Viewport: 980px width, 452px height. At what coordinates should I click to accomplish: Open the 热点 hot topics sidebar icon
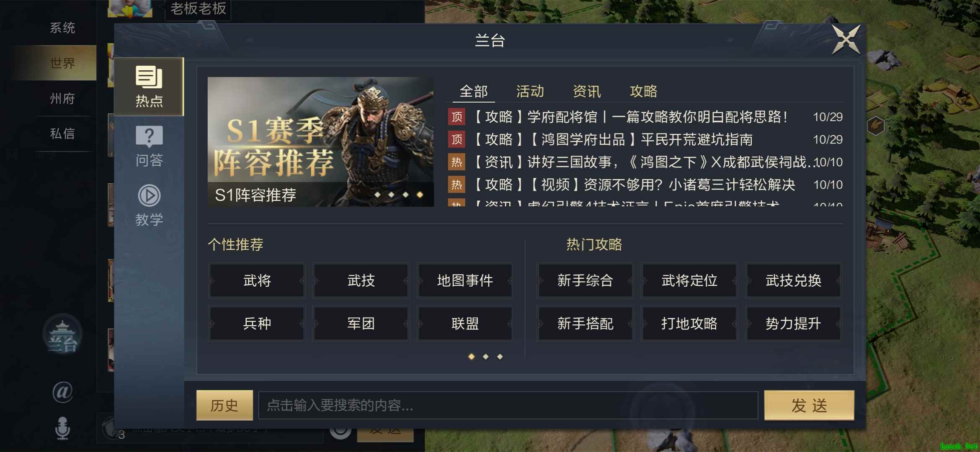[149, 87]
